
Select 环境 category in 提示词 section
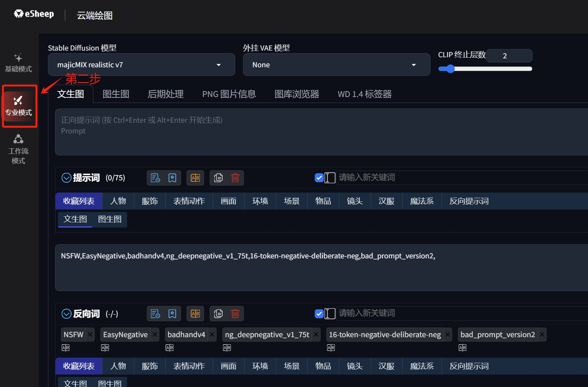[x=260, y=201]
